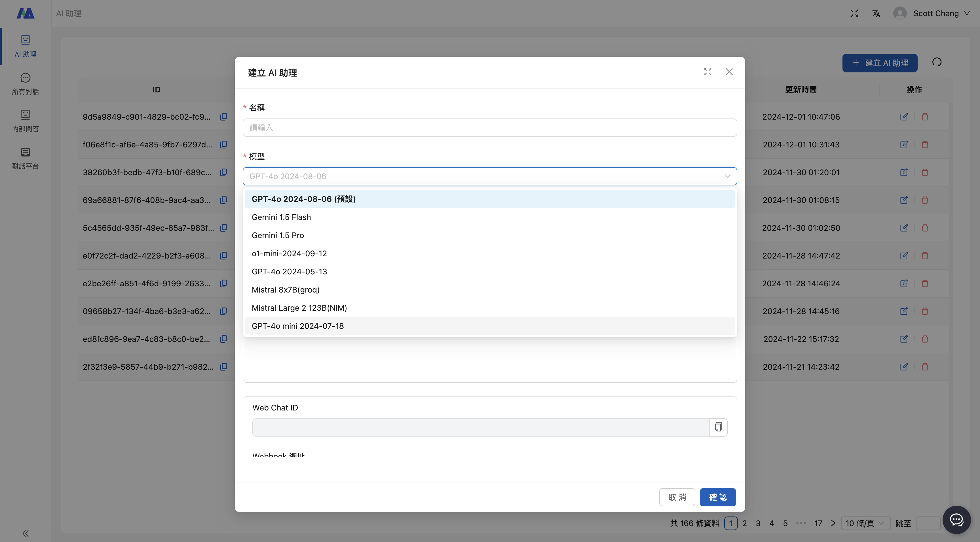This screenshot has height=542, width=980.
Task: Click the 取消 cancel button
Action: (x=677, y=497)
